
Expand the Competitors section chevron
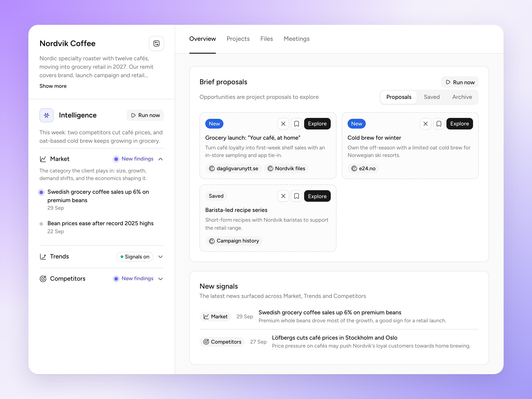click(160, 278)
